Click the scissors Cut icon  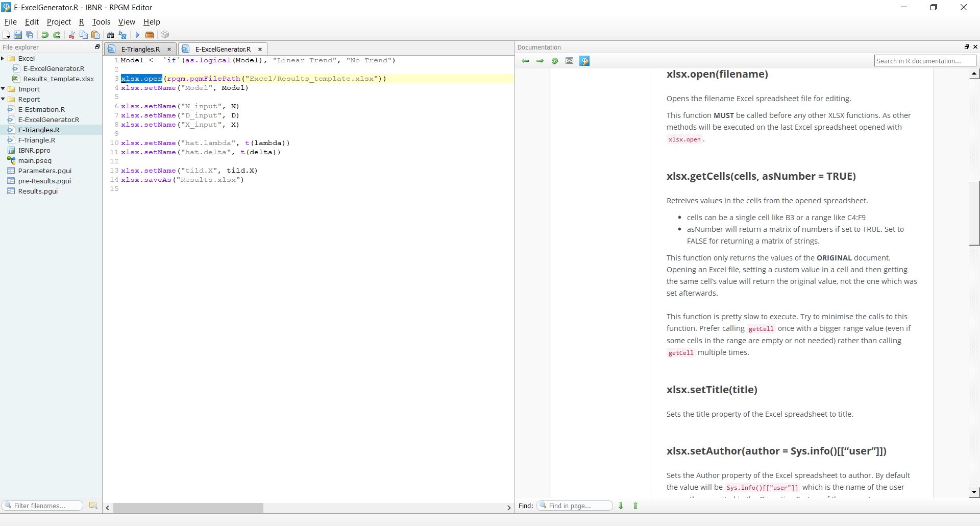click(72, 35)
